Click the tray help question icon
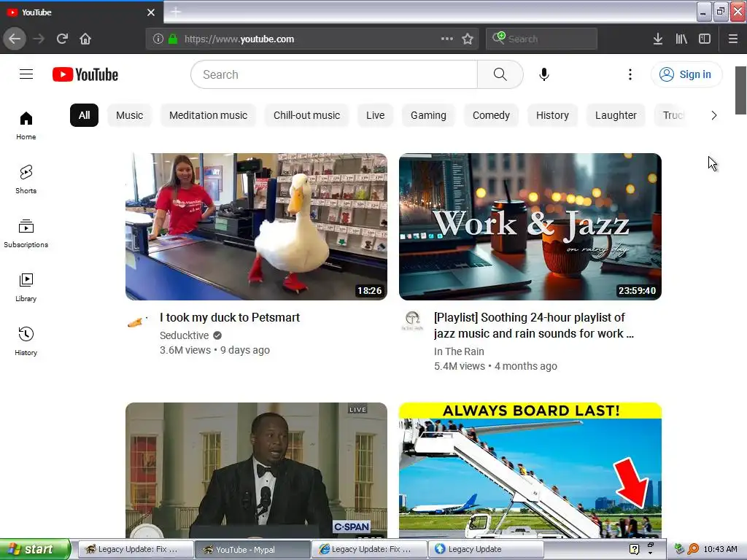This screenshot has height=560, width=747. point(634,549)
